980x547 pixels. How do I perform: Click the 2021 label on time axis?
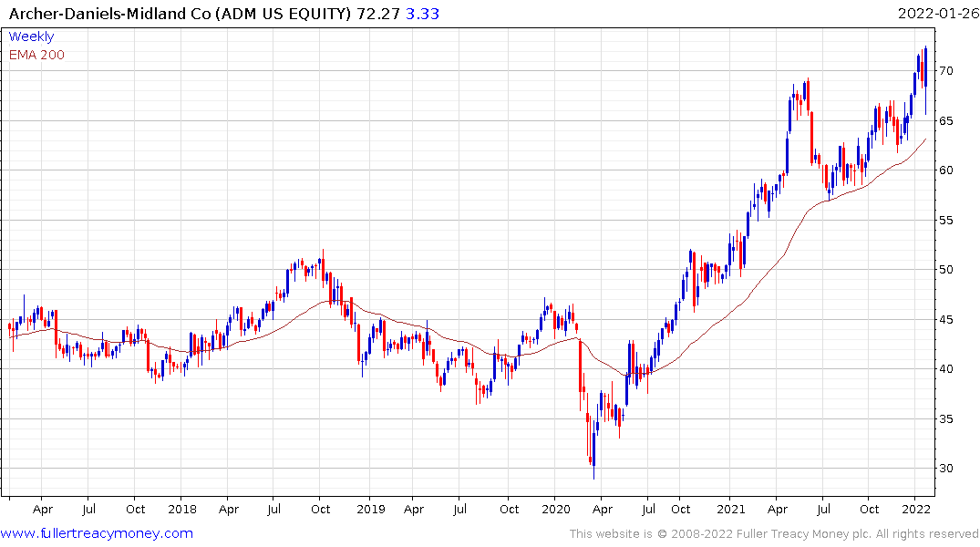pos(730,509)
